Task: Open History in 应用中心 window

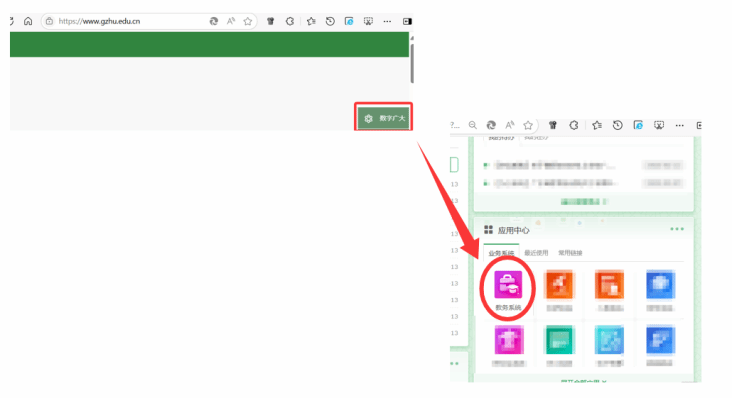Action: point(618,125)
